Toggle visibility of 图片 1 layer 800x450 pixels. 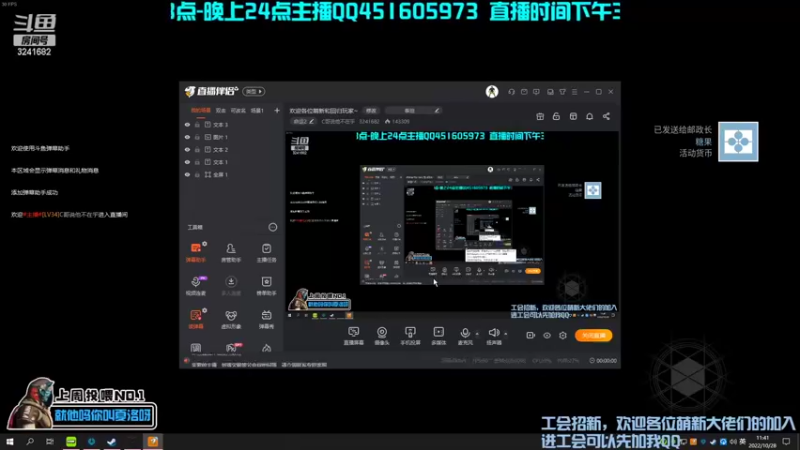click(187, 137)
